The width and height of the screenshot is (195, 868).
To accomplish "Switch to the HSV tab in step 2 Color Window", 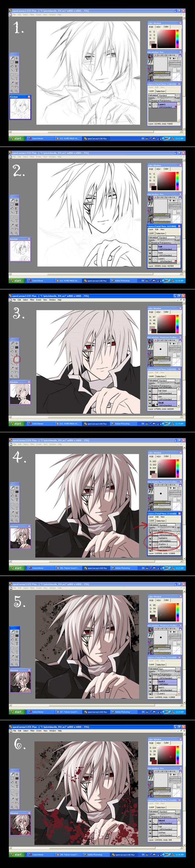I will tap(158, 169).
